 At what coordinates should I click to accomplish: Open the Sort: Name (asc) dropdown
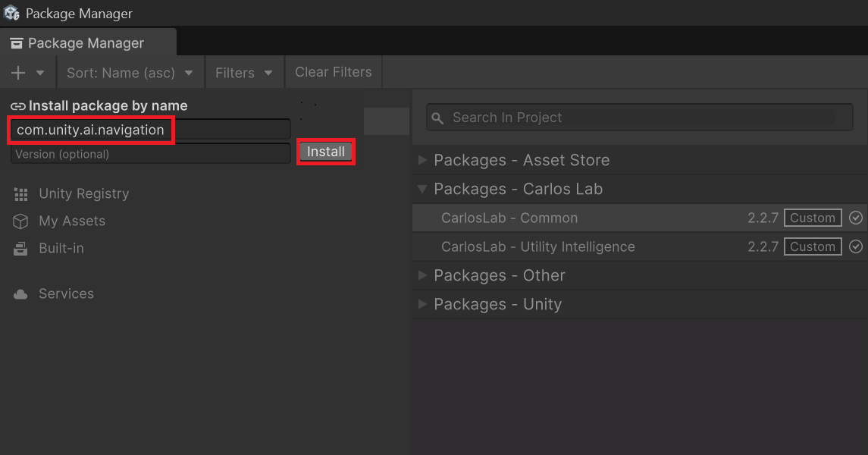(x=130, y=73)
